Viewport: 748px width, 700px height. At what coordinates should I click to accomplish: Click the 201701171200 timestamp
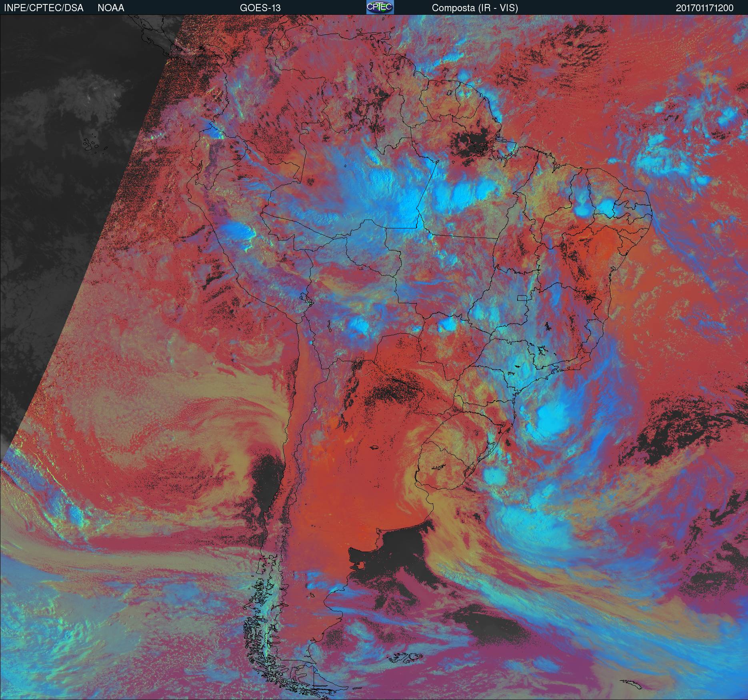705,8
